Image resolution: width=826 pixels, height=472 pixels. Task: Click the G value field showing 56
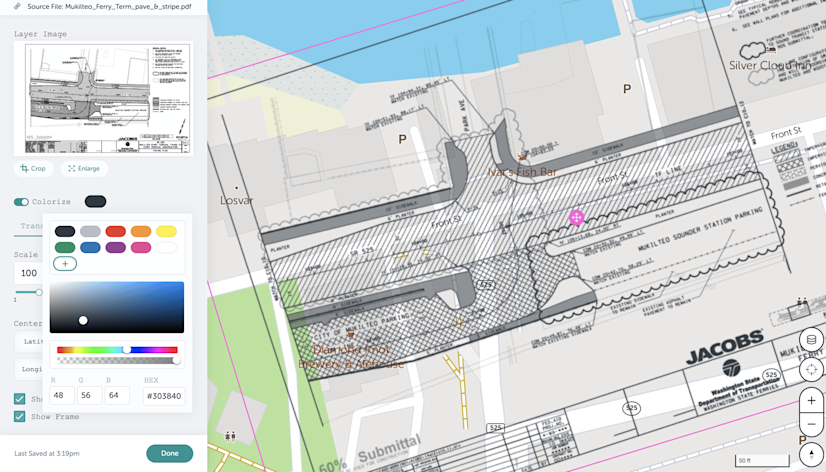click(89, 395)
